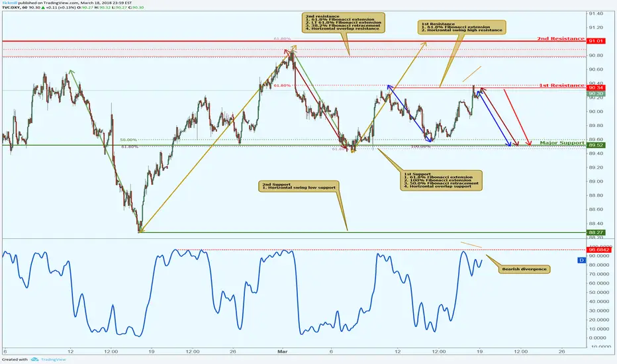Click the 'Major Support' line label
Screen dimensions: 617x364
(562, 143)
